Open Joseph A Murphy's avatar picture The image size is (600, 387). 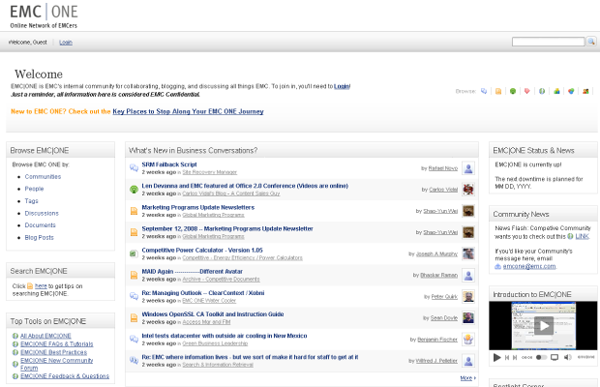click(468, 253)
